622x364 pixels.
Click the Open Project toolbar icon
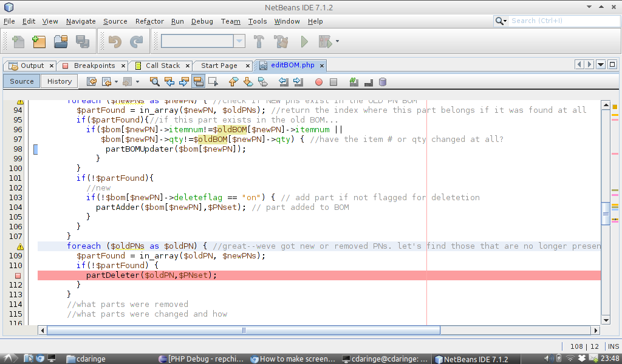pos(61,41)
